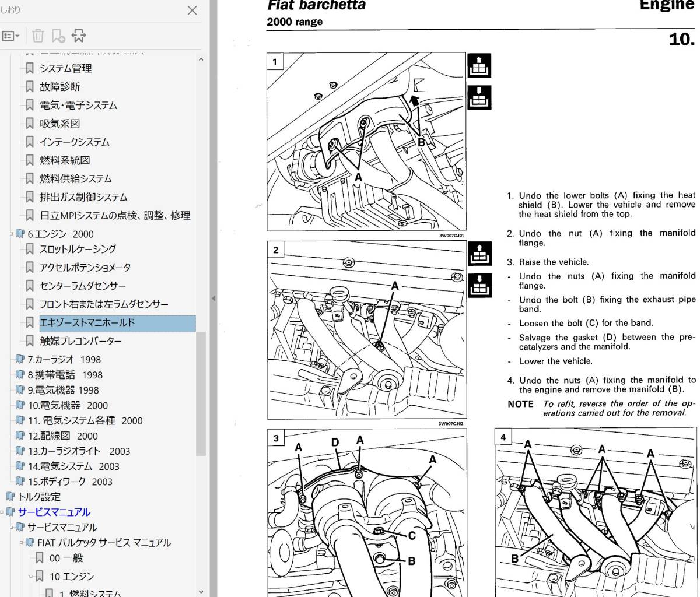Open the フロント右または左ラムダセンサー bookmark

click(104, 304)
